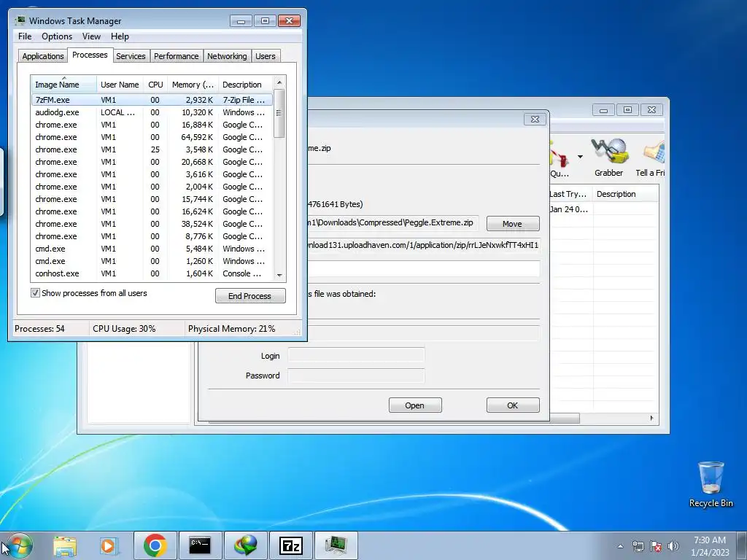The image size is (747, 560).
Task: Sort processes by Memory column
Action: 193,85
